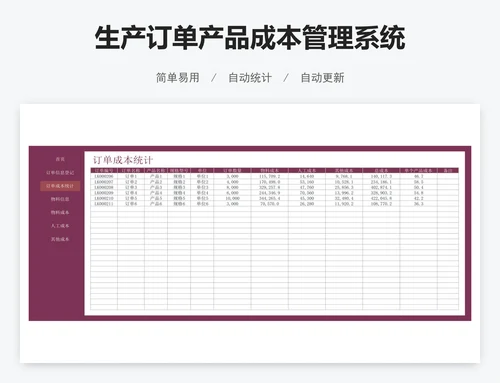
Task: Select the 订单6 cell
Action: 131,204
